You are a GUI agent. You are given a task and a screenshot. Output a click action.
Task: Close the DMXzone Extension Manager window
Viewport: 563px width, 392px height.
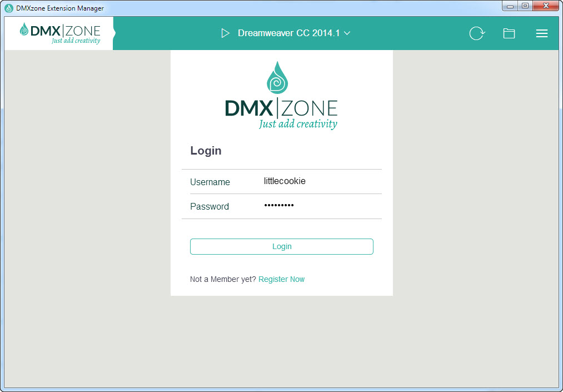coord(546,6)
